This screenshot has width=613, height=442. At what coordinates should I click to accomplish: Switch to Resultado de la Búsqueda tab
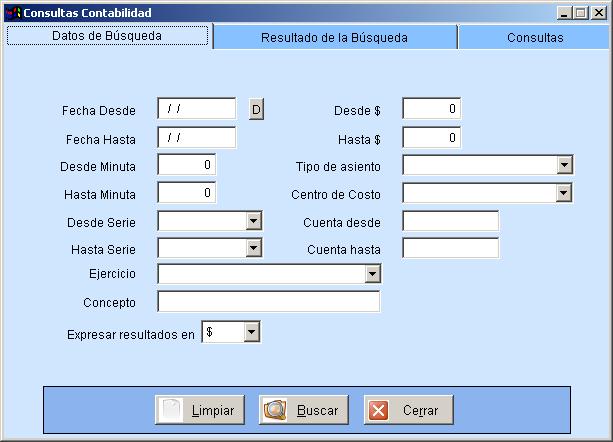pos(334,37)
